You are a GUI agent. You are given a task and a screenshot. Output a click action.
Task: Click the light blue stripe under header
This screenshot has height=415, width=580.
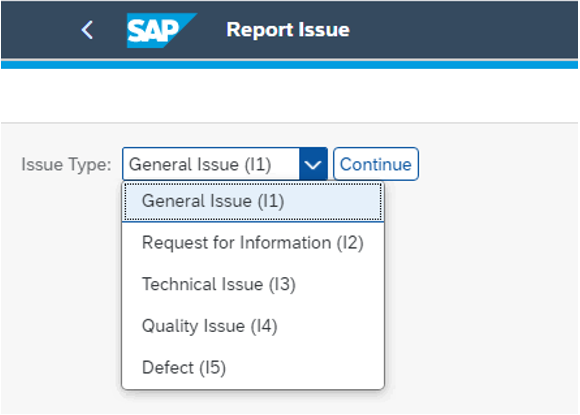tap(289, 65)
